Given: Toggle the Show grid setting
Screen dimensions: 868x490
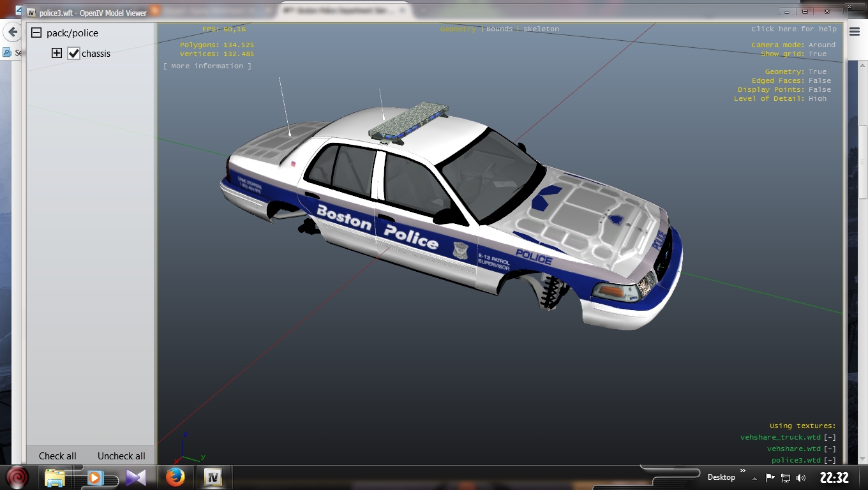Looking at the screenshot, I should 817,54.
